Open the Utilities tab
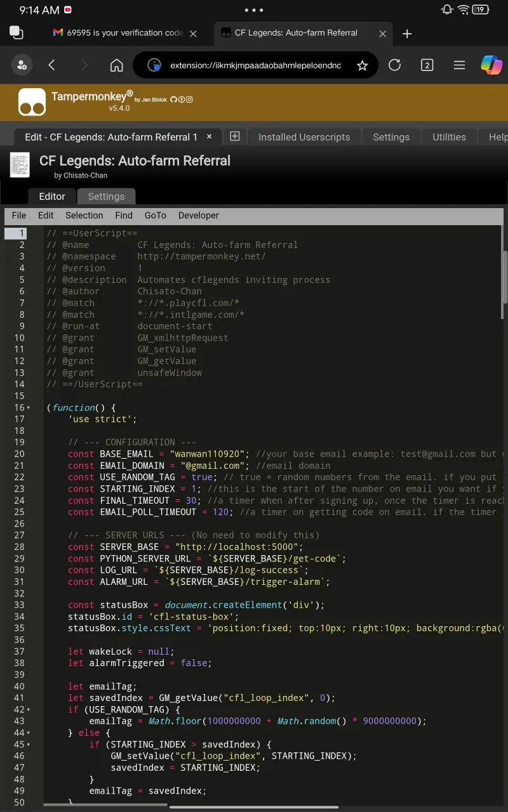Image resolution: width=508 pixels, height=812 pixels. pos(449,137)
